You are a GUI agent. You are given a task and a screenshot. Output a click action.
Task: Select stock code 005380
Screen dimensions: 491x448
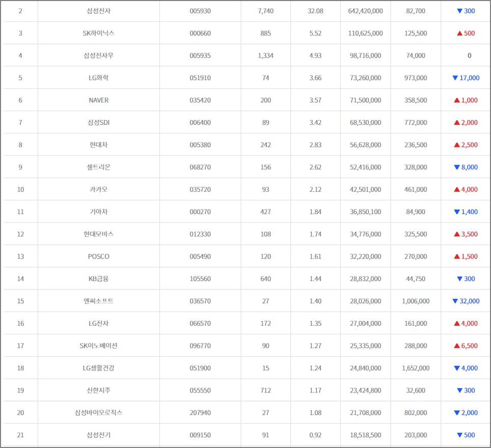coord(200,145)
